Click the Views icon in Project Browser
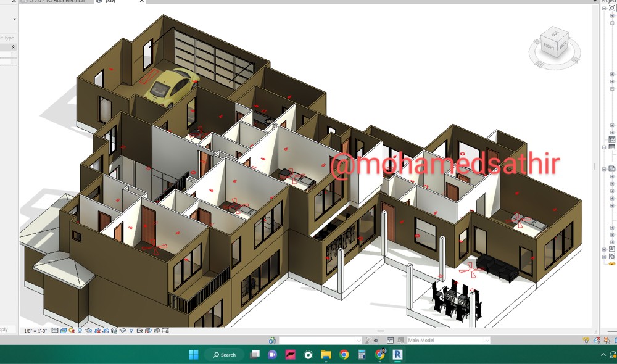 tap(612, 8)
